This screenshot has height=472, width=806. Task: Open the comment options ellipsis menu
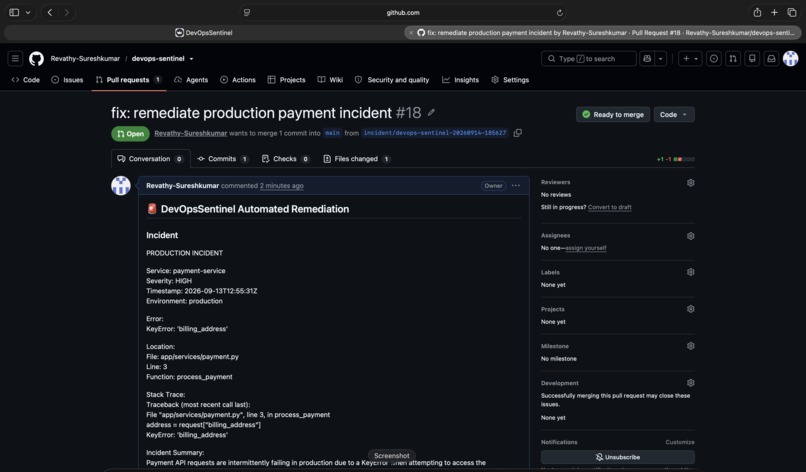pos(516,186)
